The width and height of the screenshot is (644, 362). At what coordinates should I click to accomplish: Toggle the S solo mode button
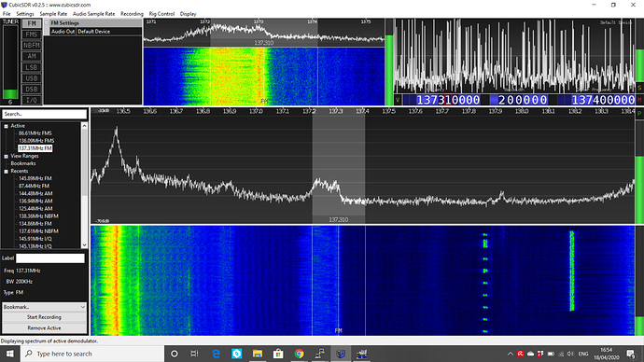[x=639, y=88]
